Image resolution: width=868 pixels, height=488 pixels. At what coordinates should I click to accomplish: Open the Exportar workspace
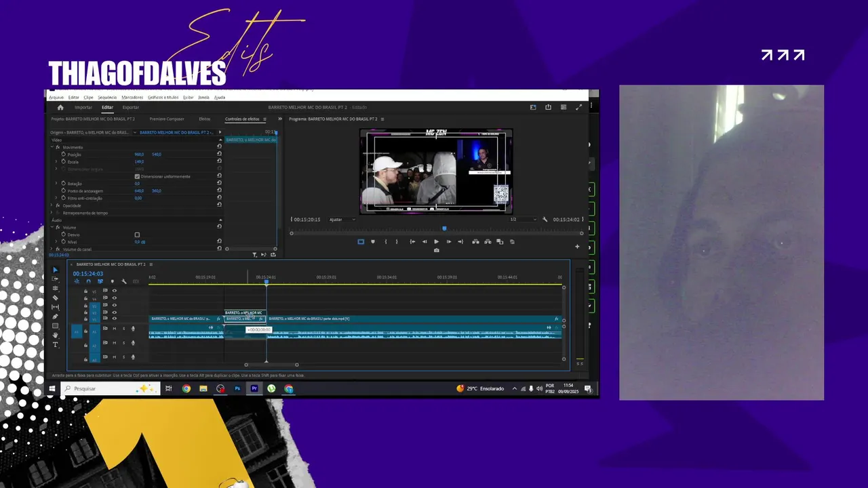(x=131, y=107)
